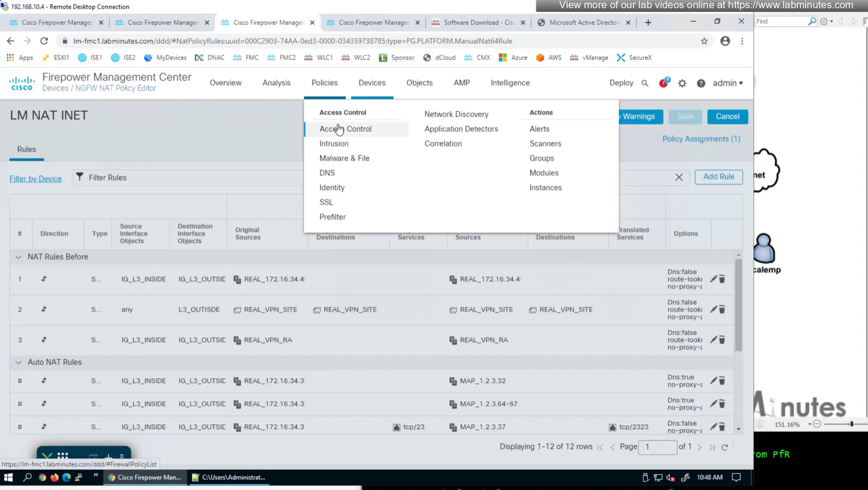This screenshot has height=490, width=868.
Task: Open the Objects menu in top navigation
Action: [419, 83]
